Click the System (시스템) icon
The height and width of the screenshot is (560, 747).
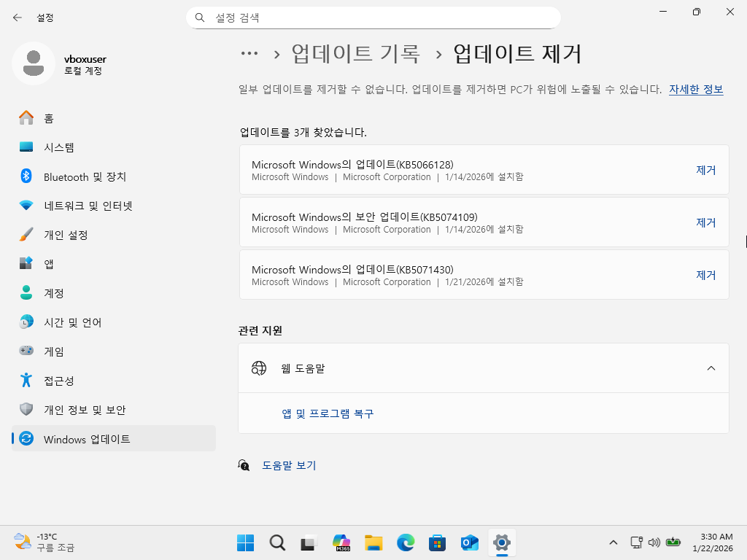tap(26, 147)
